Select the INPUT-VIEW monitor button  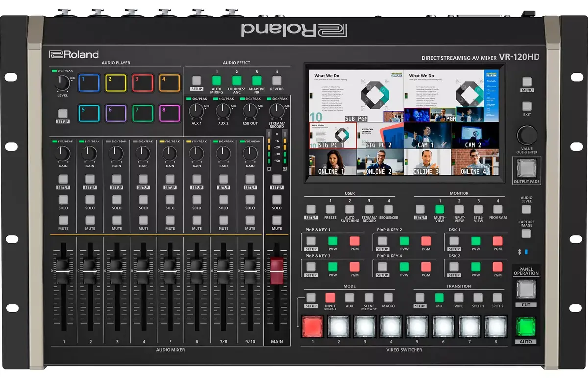[459, 209]
